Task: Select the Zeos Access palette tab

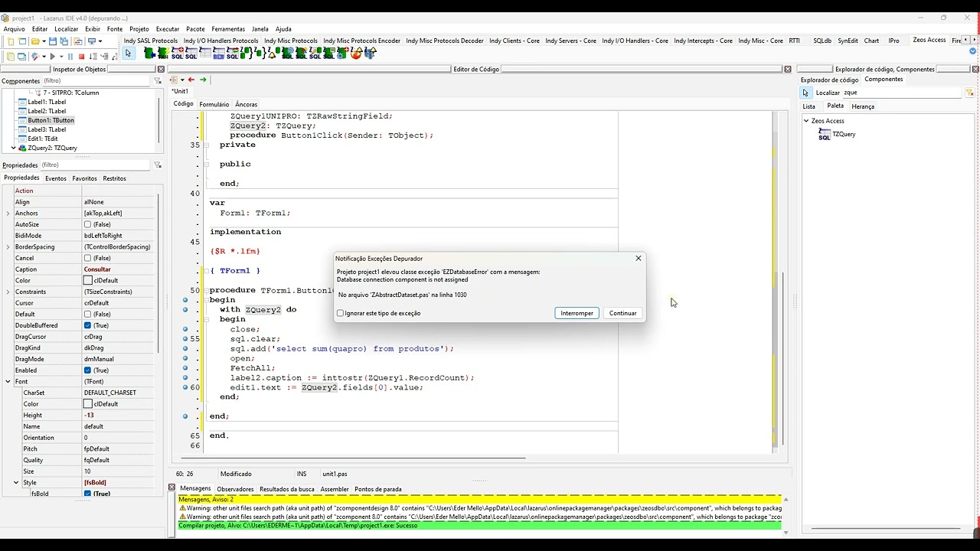Action: click(929, 40)
